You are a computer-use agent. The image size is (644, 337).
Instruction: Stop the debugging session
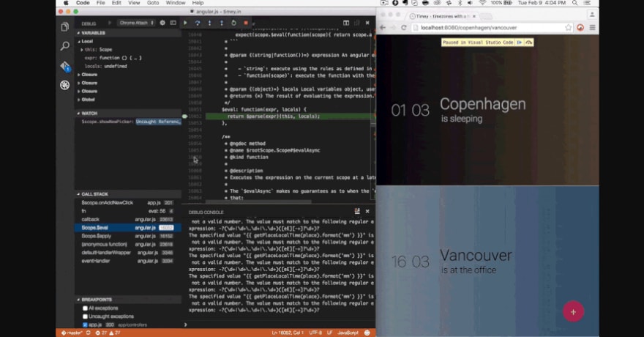246,23
